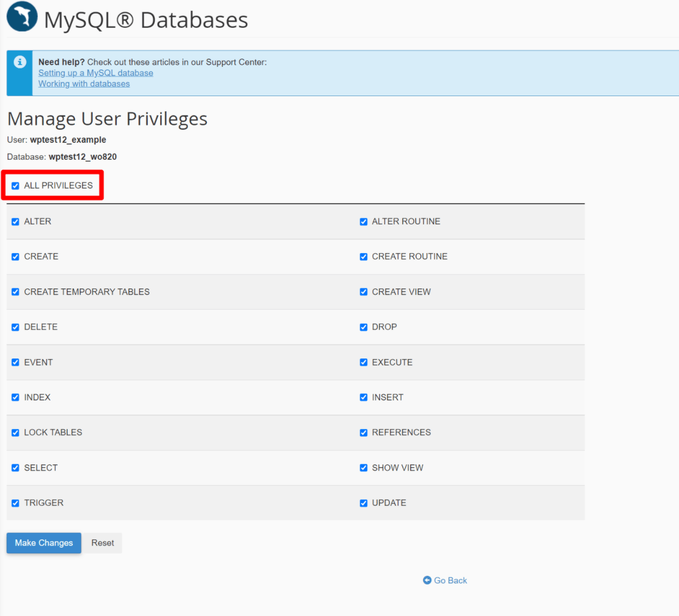Toggle the EVENT privilege checkbox
The width and height of the screenshot is (679, 616).
pos(15,362)
